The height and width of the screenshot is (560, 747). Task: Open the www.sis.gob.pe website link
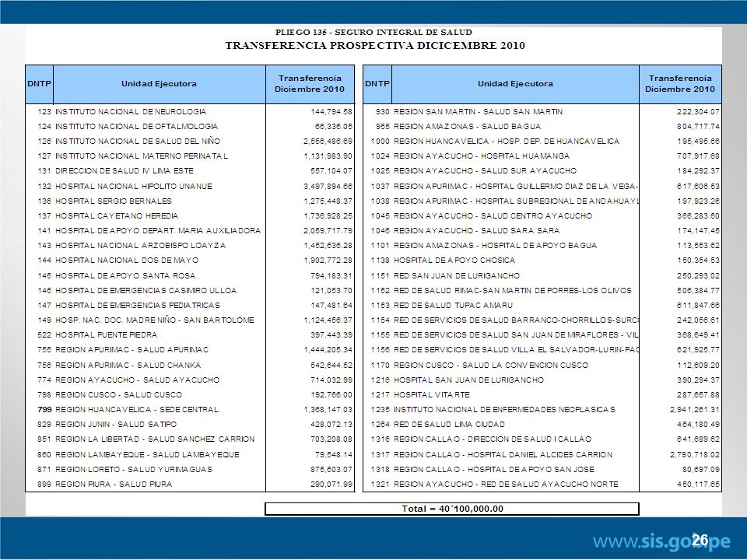(661, 542)
